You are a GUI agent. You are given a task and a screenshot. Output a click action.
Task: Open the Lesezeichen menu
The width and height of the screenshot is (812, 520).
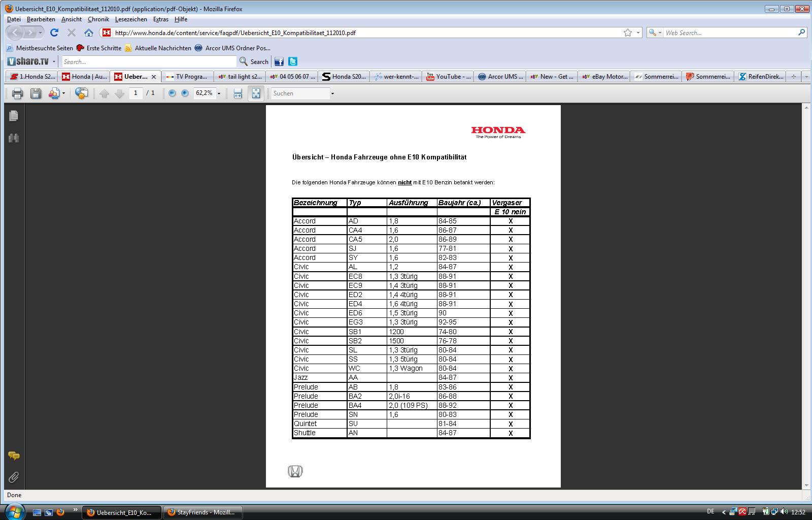coord(131,19)
